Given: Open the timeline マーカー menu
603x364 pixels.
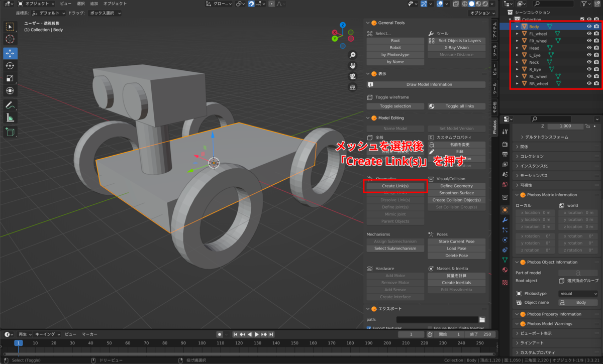Looking at the screenshot, I should click(x=89, y=334).
